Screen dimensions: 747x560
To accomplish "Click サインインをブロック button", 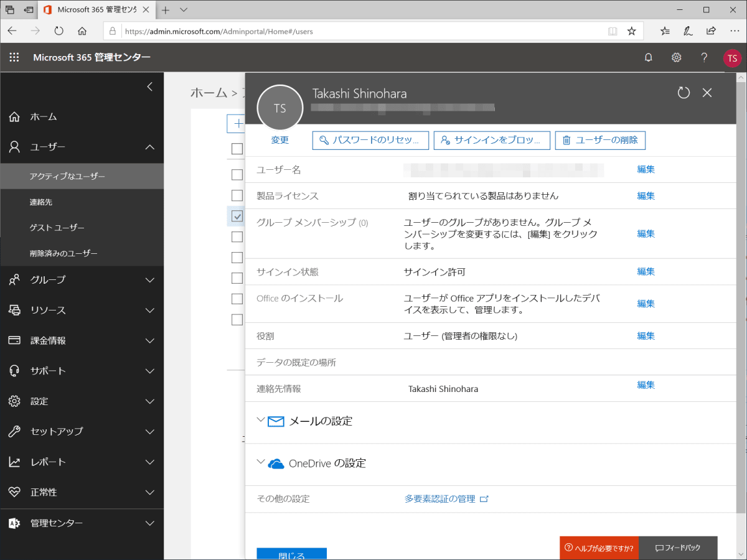I will [x=492, y=140].
